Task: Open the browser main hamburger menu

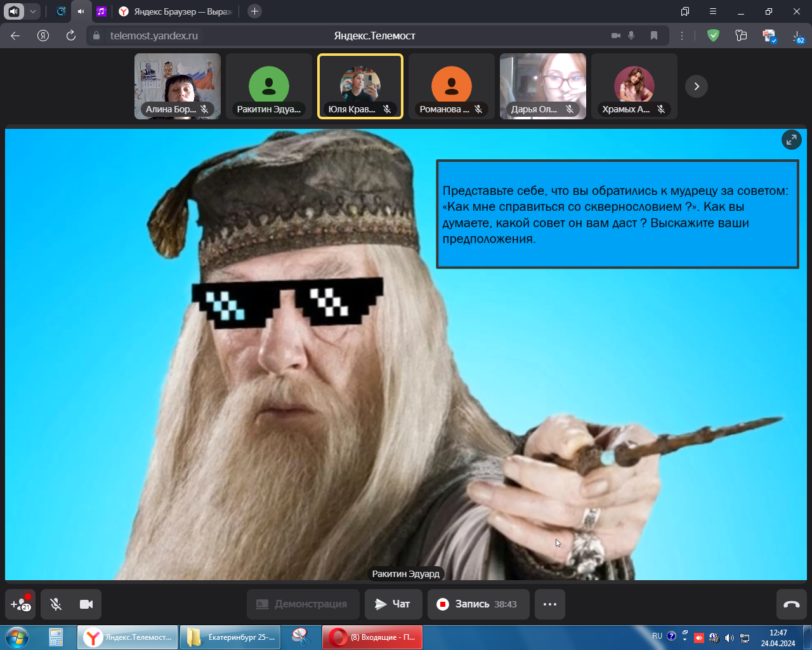Action: point(713,11)
